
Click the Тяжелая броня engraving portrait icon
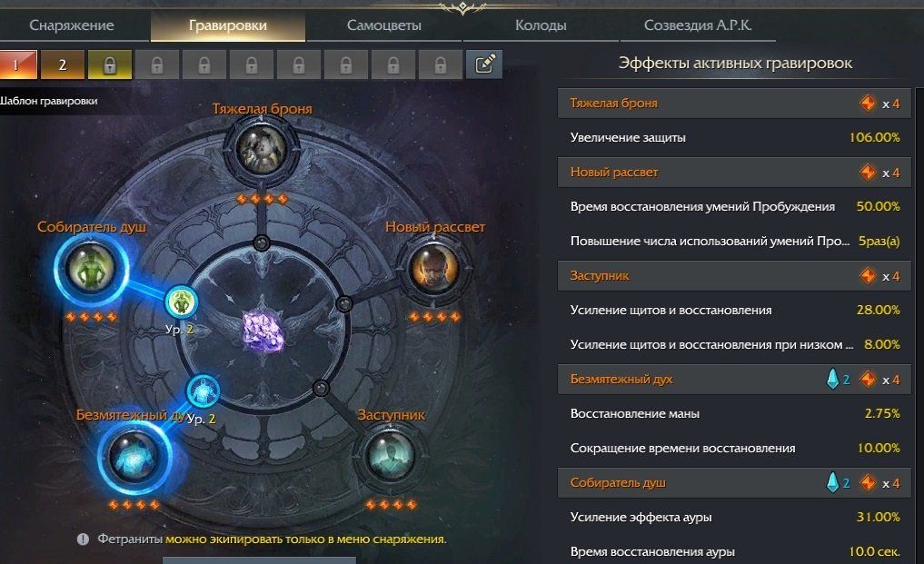261,149
